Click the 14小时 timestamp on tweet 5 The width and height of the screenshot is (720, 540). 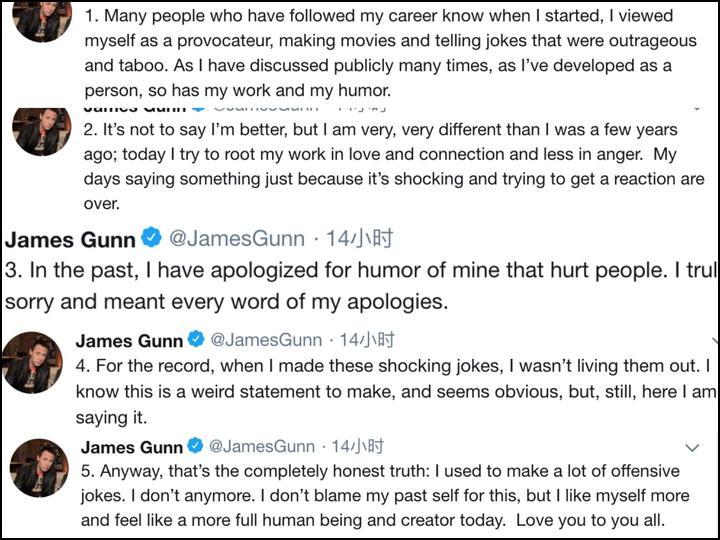[x=357, y=446]
